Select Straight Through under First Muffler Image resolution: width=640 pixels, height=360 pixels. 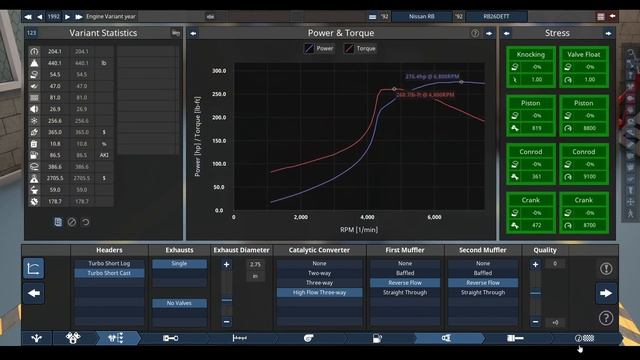point(405,293)
